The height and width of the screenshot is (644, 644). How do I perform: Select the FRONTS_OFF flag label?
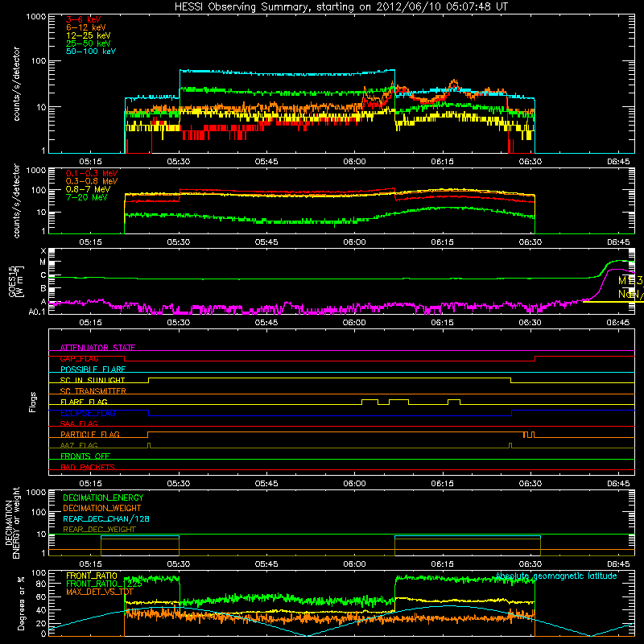tap(85, 456)
